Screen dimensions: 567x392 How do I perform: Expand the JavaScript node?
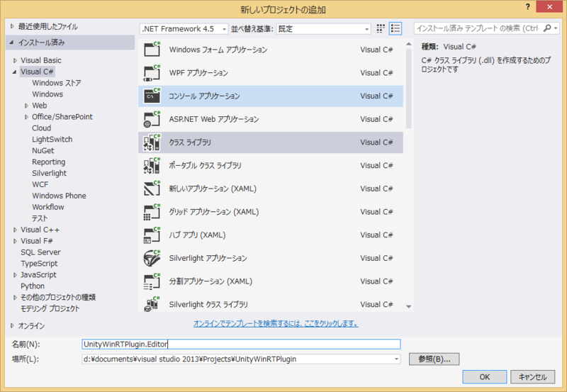point(15,275)
